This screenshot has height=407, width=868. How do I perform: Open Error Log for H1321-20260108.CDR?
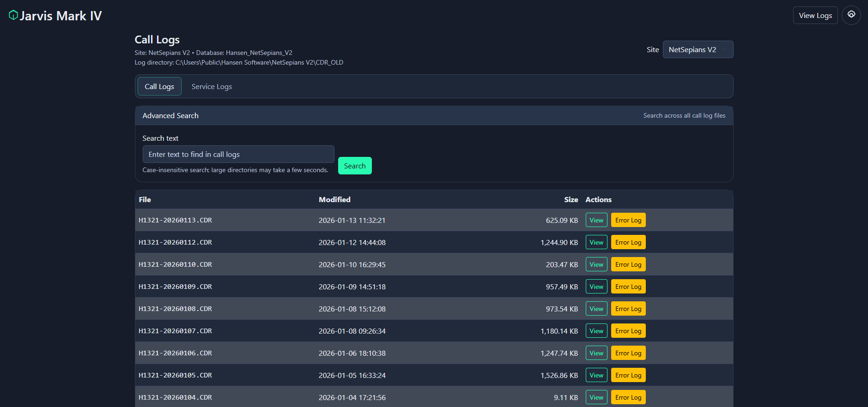(x=628, y=309)
